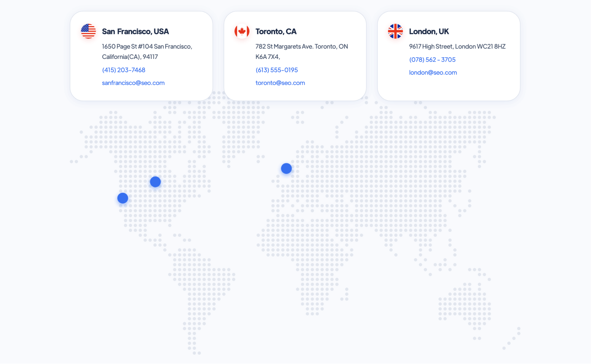Email london@seo.com
591x364 pixels.
click(x=433, y=72)
